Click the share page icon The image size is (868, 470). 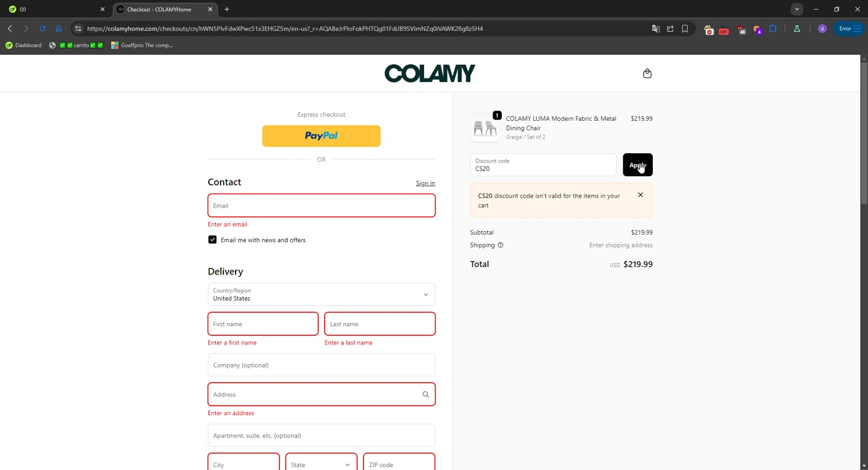coord(670,28)
